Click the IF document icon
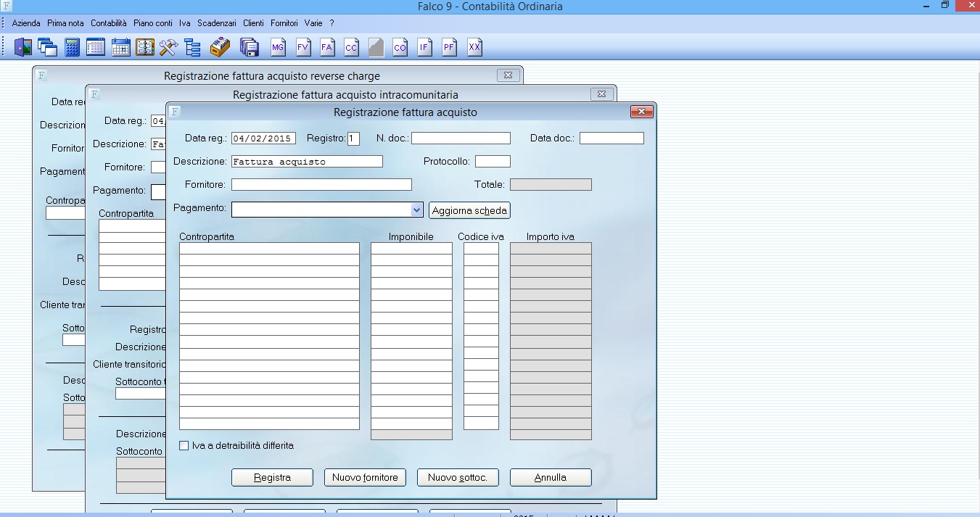This screenshot has height=517, width=980. click(x=424, y=47)
